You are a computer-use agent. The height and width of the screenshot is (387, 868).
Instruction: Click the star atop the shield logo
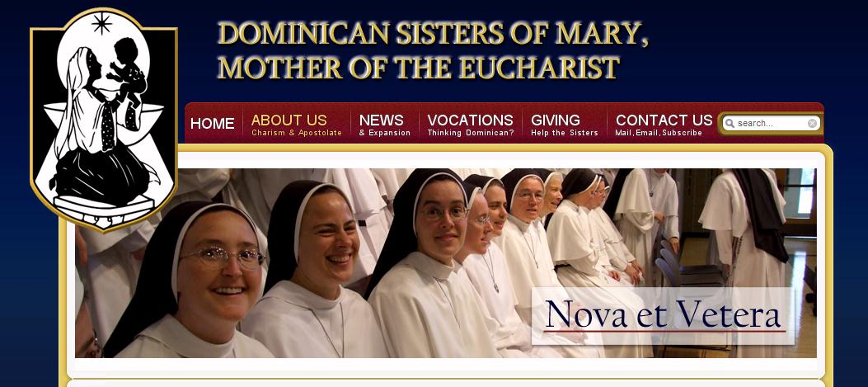click(x=101, y=23)
